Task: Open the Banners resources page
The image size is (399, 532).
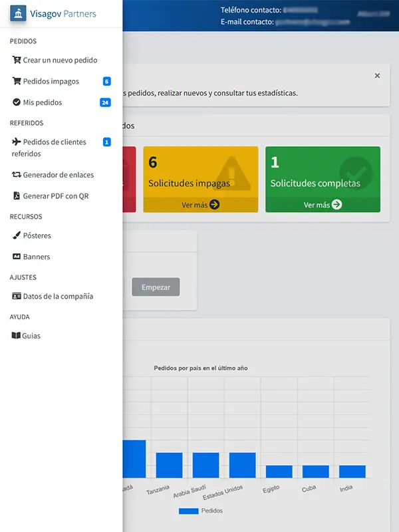Action: pos(37,257)
